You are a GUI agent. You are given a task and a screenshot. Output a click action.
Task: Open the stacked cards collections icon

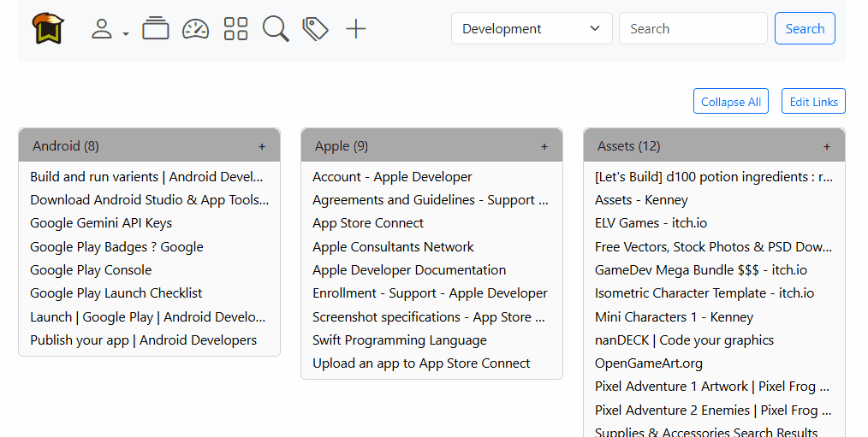156,29
